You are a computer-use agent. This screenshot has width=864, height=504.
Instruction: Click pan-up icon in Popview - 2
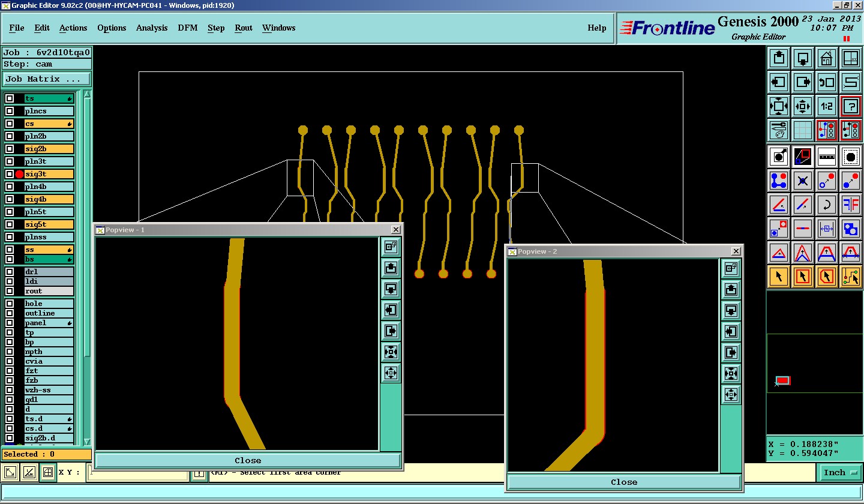tap(731, 289)
